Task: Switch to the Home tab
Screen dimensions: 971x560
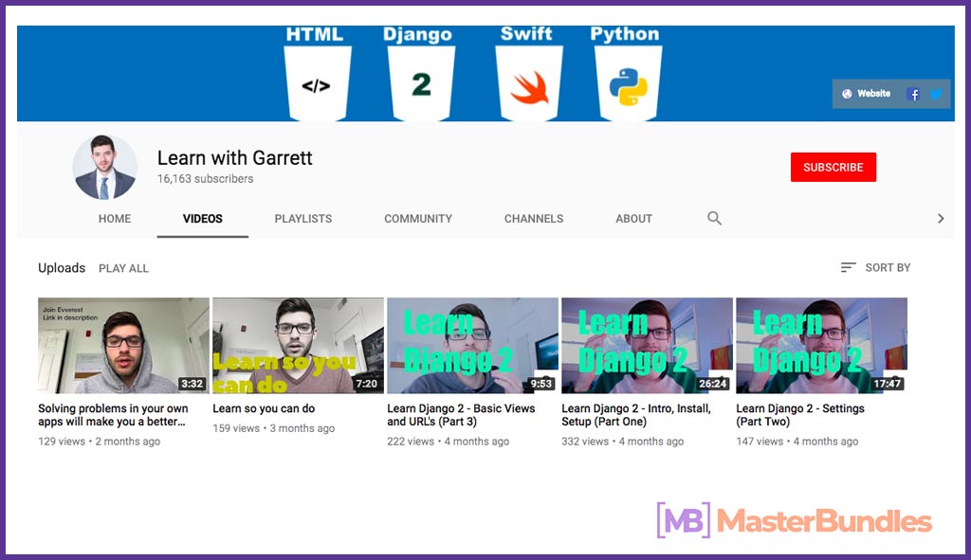Action: [115, 219]
